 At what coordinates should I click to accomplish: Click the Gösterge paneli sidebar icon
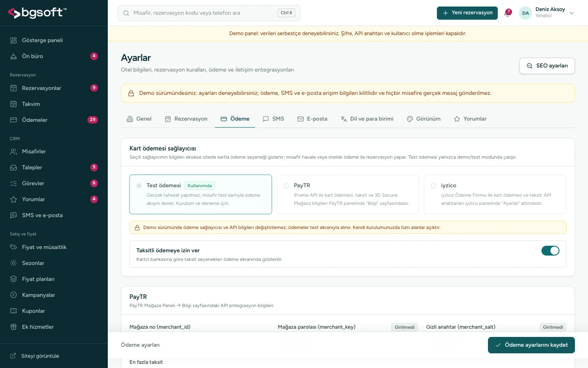(x=13, y=40)
